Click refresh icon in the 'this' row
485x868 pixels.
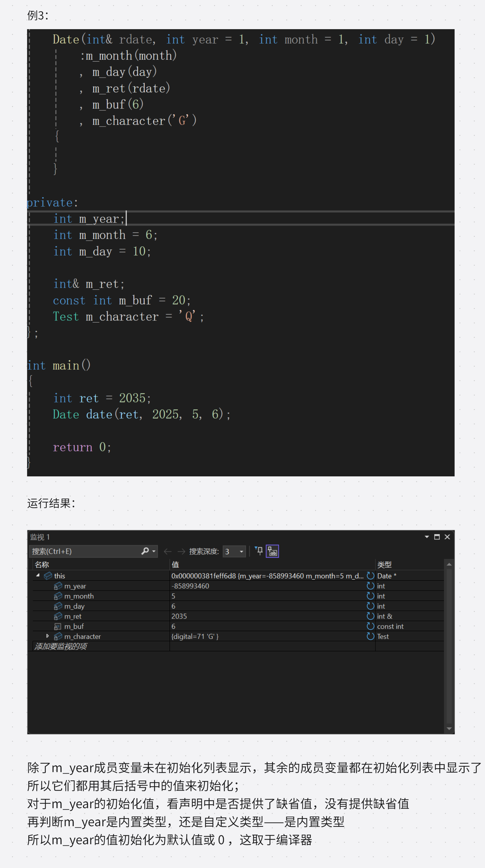370,576
